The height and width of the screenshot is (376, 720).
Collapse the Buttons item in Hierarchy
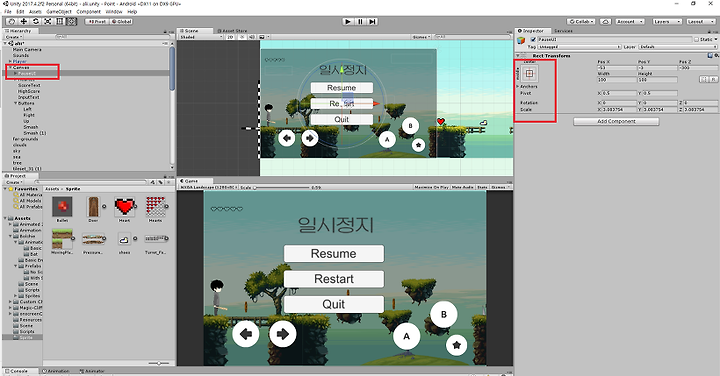[16, 103]
